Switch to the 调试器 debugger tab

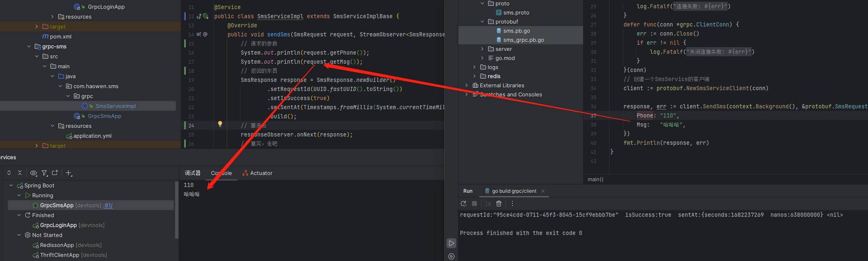click(x=192, y=173)
